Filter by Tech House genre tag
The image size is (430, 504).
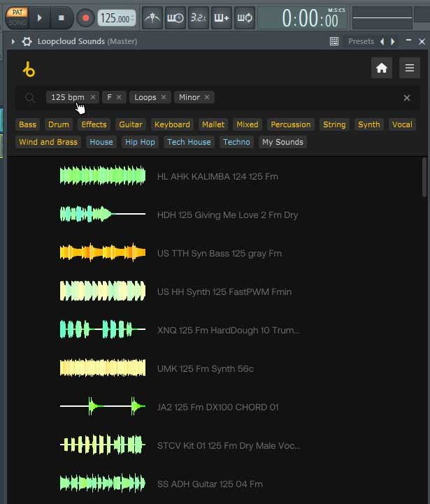click(x=189, y=142)
